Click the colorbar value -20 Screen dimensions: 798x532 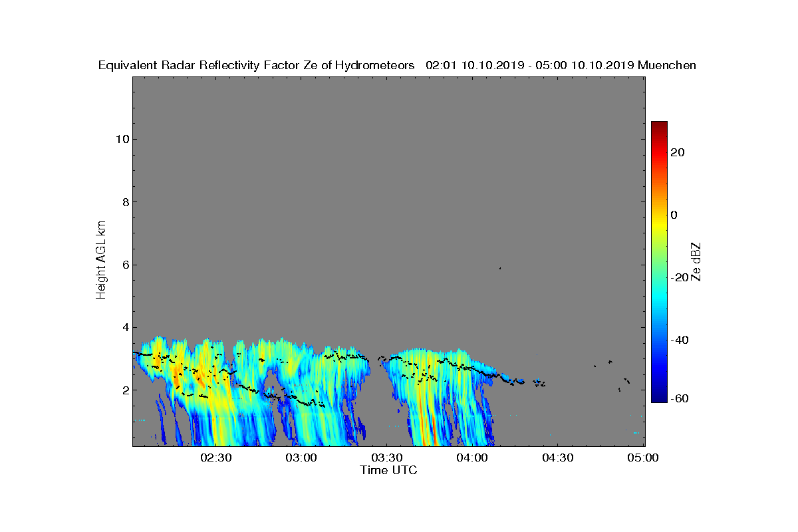pyautogui.click(x=679, y=277)
